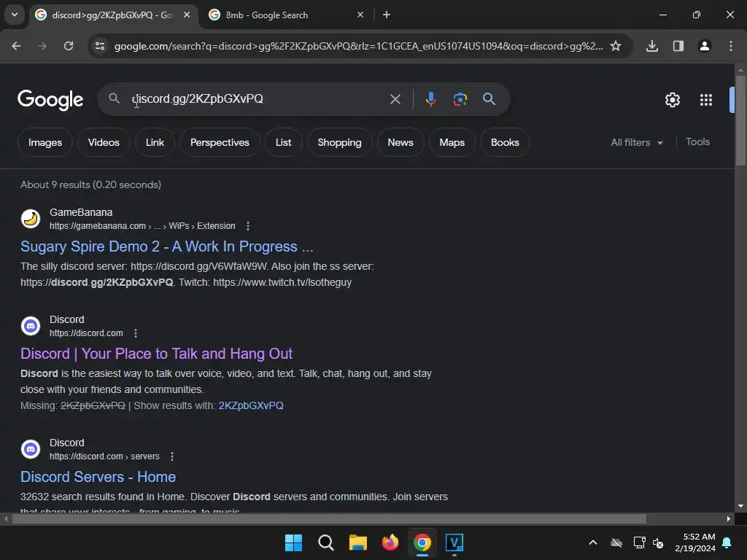Screen dimensions: 747x560
Task: Open Windows taskbar search
Action: coord(326,542)
